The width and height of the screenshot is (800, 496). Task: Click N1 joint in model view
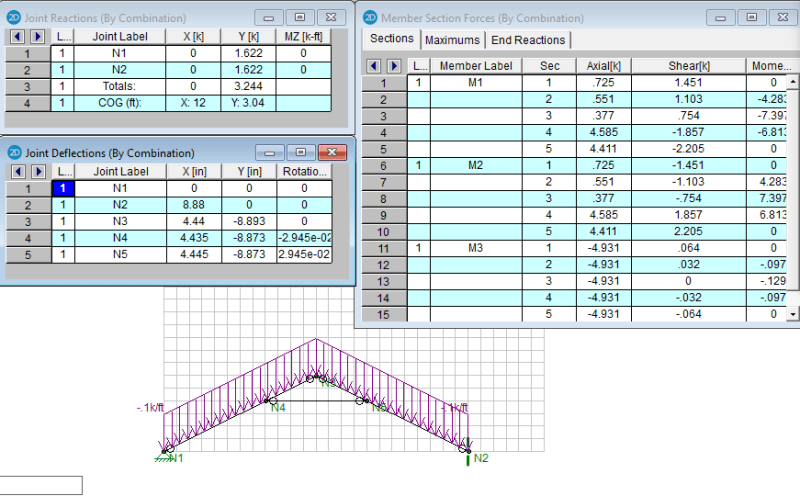tap(164, 451)
